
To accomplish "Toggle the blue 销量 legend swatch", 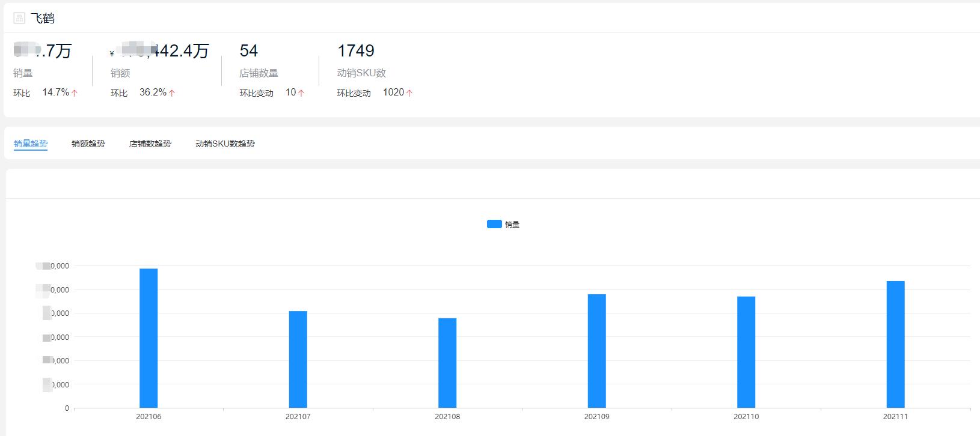I will pyautogui.click(x=494, y=224).
